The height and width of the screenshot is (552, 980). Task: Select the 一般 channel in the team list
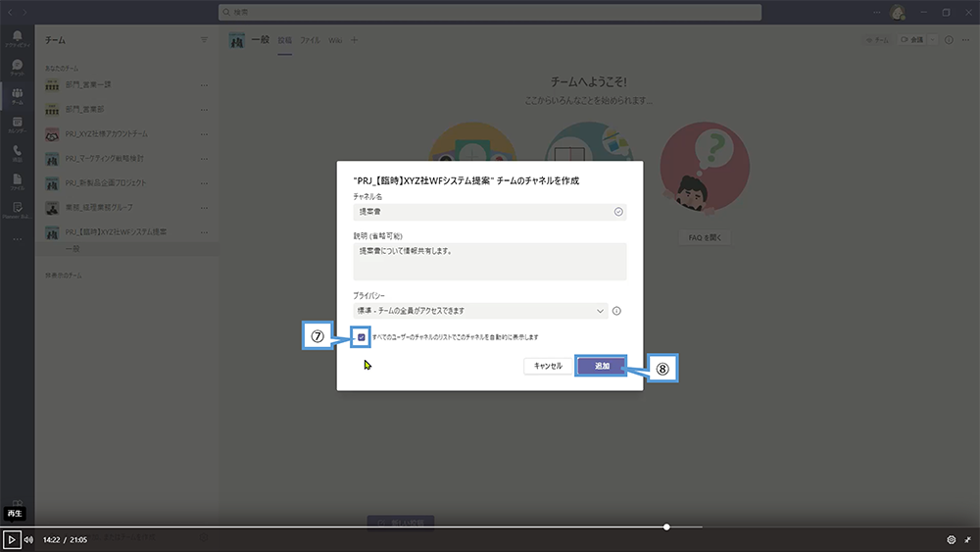tap(126, 249)
